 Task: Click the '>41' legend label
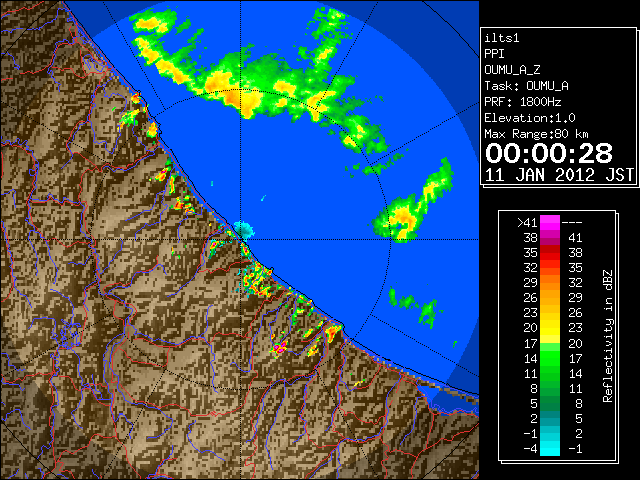[x=527, y=223]
